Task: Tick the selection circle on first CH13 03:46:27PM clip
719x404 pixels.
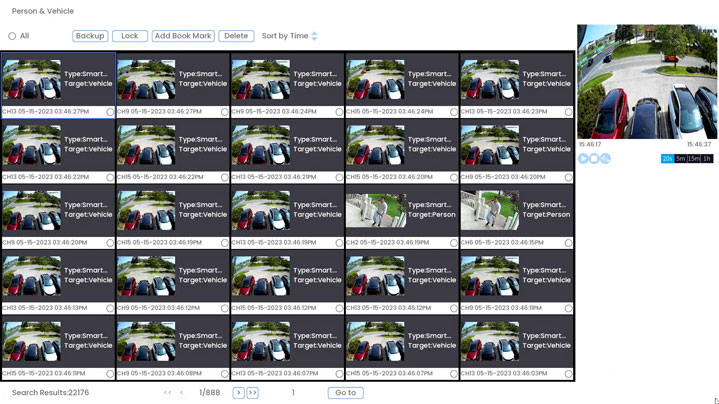Action: 110,112
